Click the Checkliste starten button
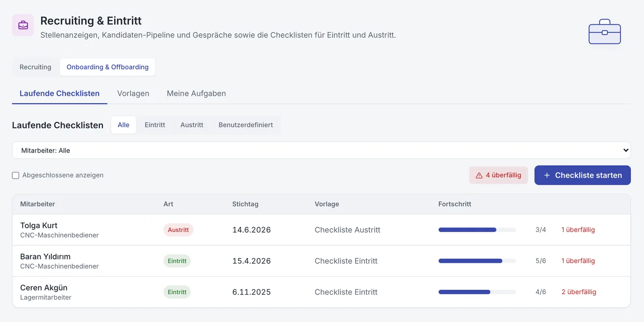The image size is (644, 322). [x=583, y=175]
